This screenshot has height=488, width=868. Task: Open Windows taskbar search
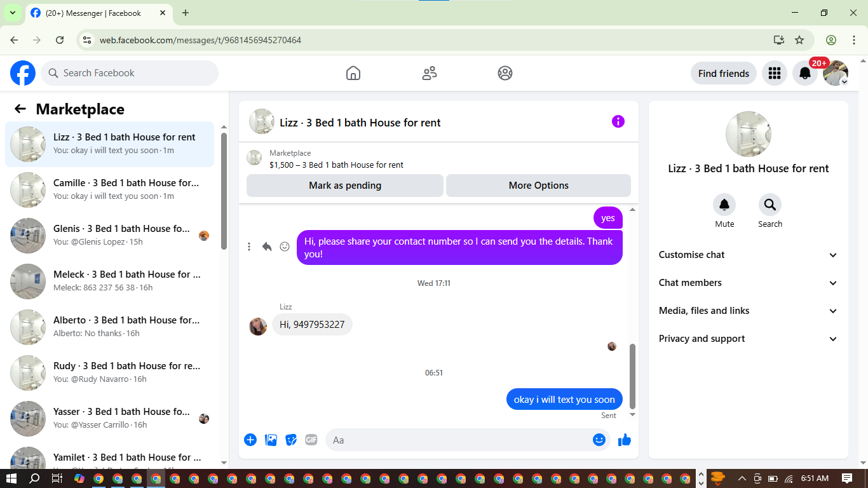tap(34, 478)
